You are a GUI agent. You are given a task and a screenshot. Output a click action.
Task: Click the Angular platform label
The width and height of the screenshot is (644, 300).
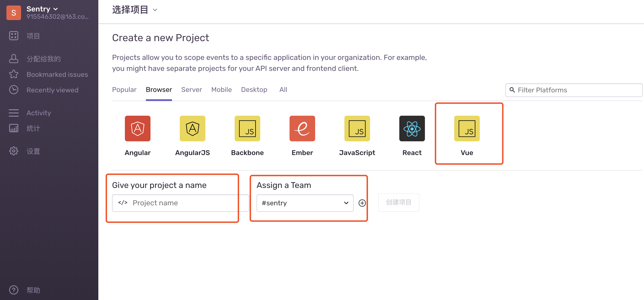[137, 153]
